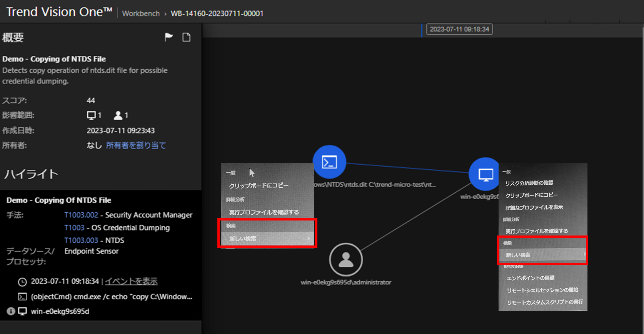Open the イベントを表示 link
This screenshot has width=644, height=334.
click(x=131, y=282)
